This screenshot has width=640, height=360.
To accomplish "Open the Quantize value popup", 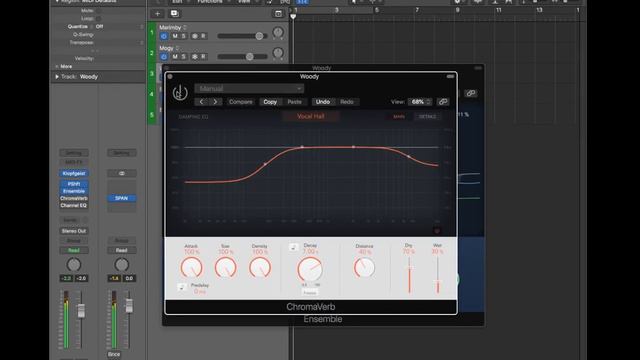I will tap(99, 27).
